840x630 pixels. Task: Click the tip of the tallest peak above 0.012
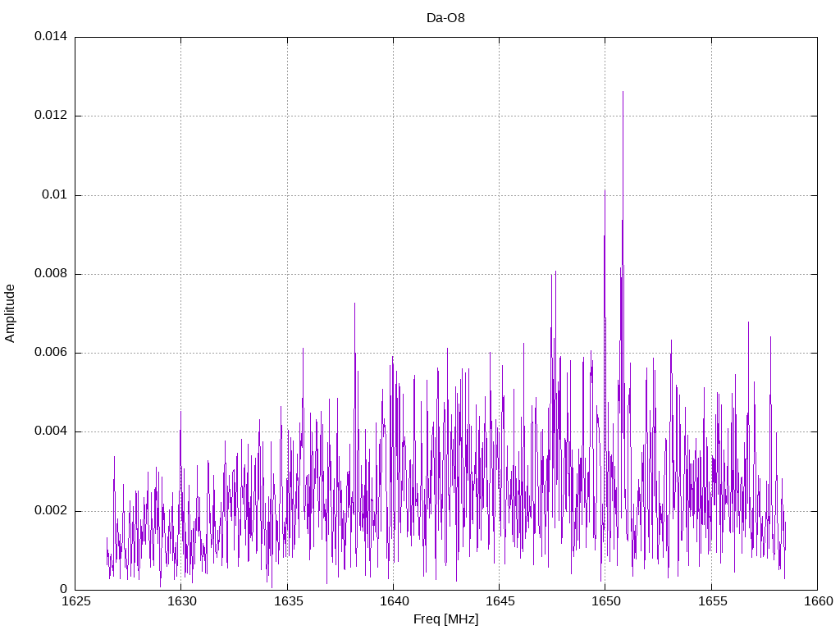coord(623,92)
